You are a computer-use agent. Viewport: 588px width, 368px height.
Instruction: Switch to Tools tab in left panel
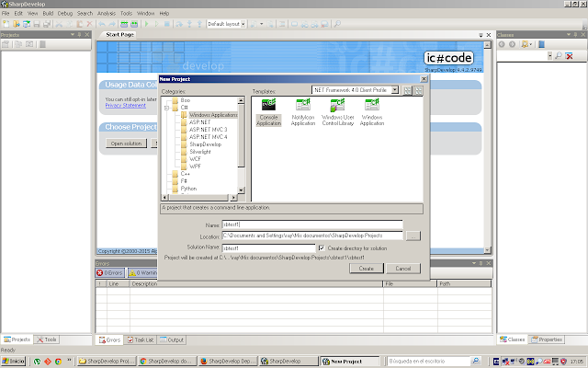[x=47, y=339]
